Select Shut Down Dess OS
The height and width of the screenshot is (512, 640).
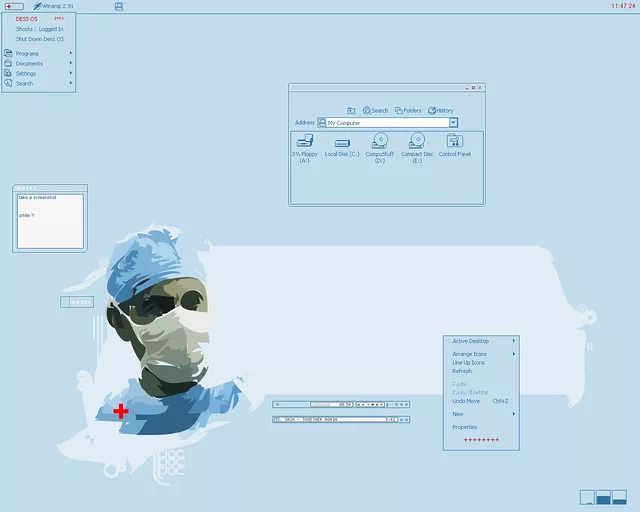coord(40,38)
